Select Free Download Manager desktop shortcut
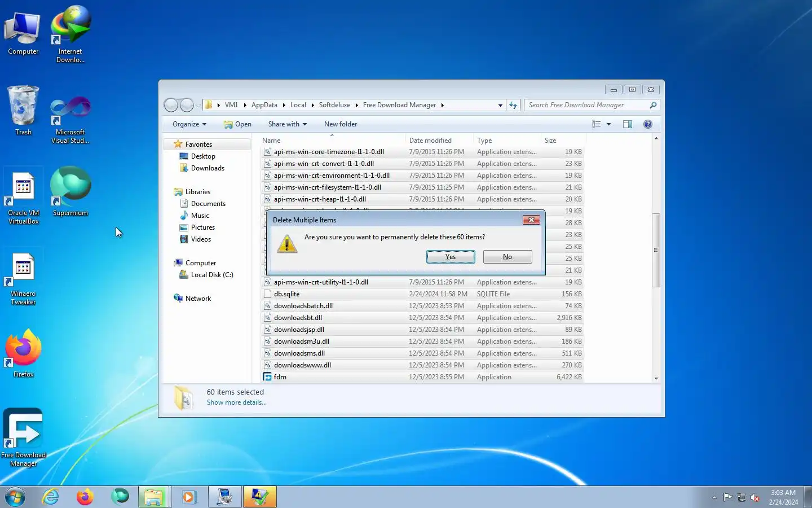Viewport: 812px width, 508px height. tap(23, 437)
